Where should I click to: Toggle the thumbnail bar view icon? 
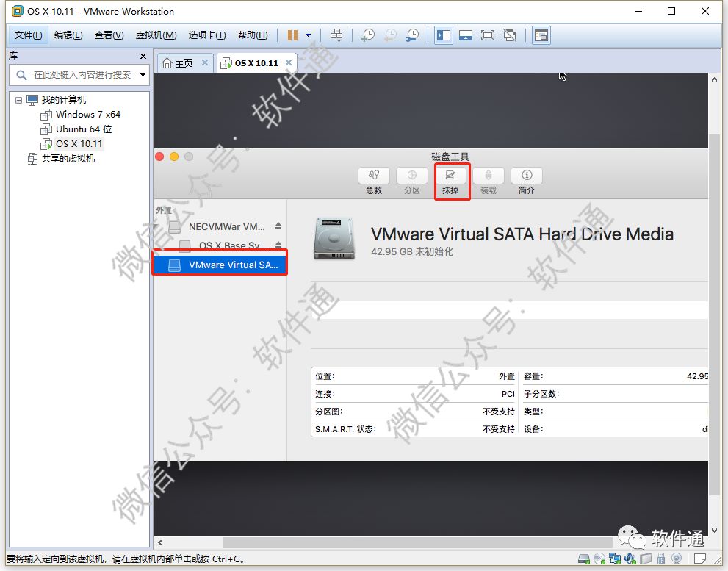(466, 35)
